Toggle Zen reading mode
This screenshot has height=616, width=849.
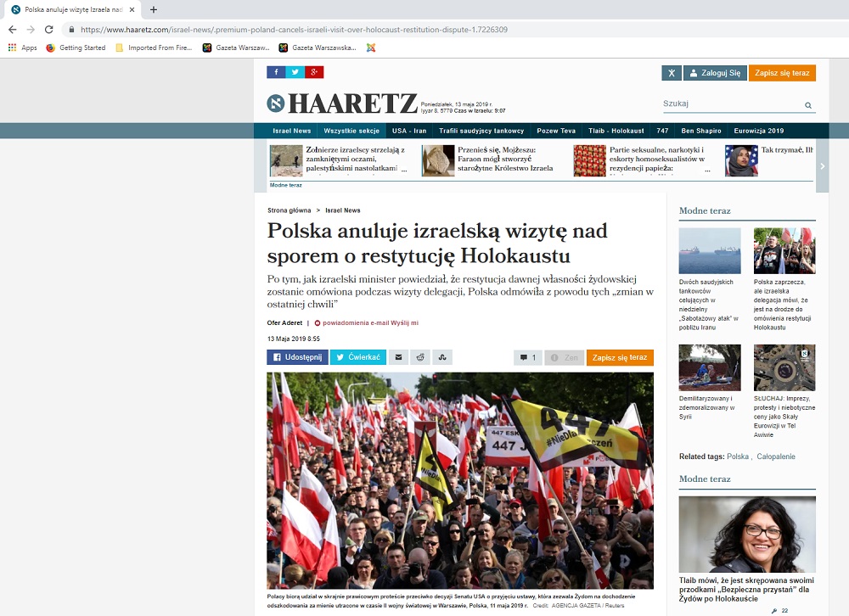(x=564, y=358)
